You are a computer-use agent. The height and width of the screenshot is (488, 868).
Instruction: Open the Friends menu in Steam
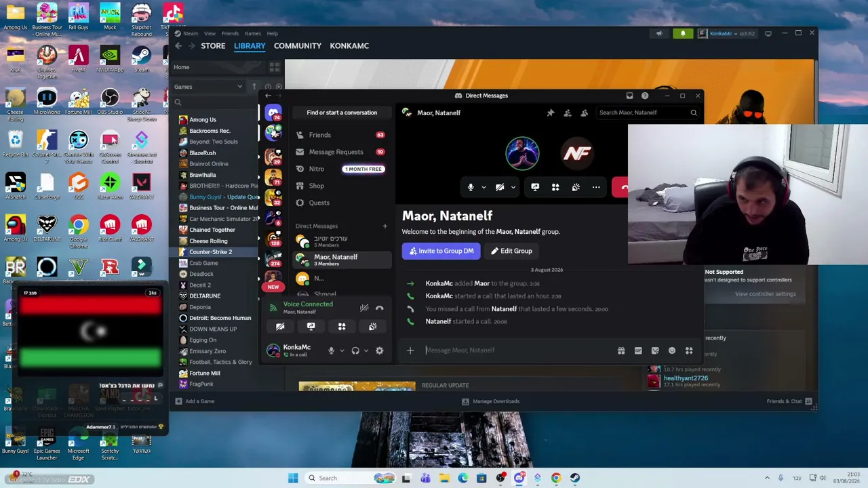click(230, 33)
